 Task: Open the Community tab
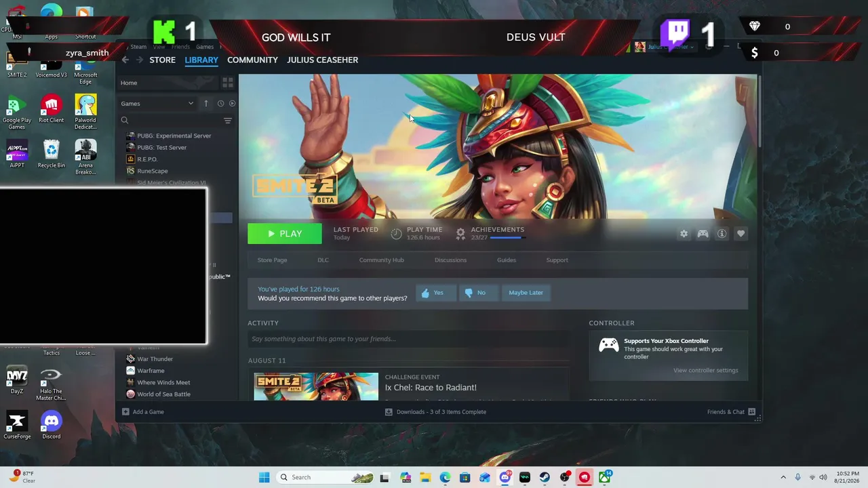[252, 60]
